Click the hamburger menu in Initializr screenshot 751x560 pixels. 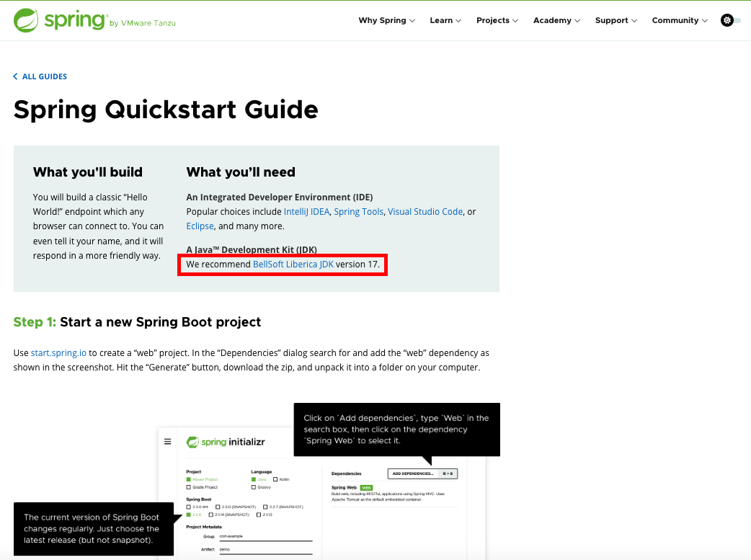coord(168,442)
